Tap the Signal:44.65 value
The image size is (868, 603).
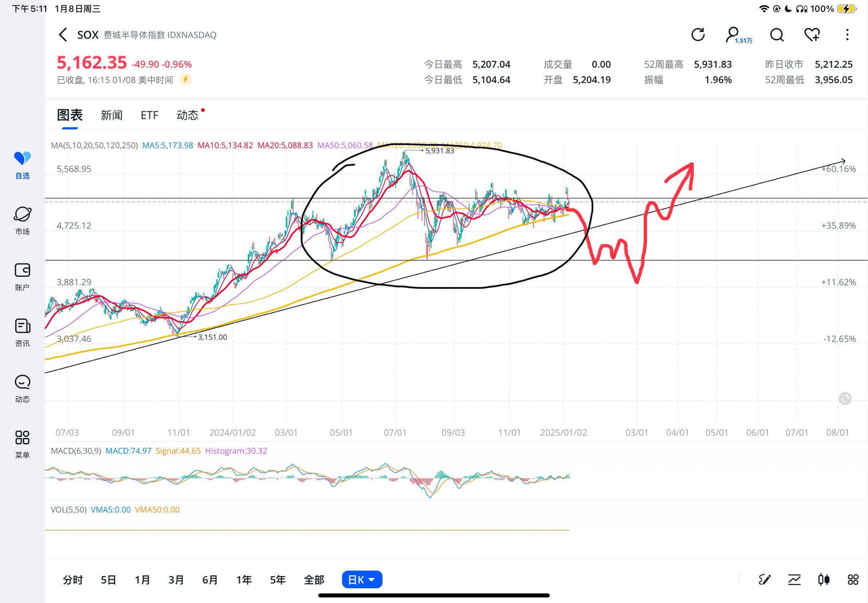178,451
